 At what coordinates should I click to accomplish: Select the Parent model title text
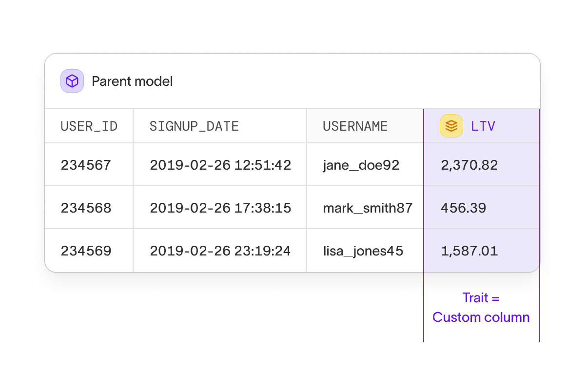coord(132,81)
